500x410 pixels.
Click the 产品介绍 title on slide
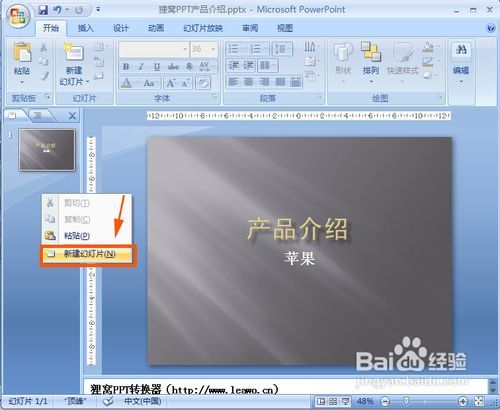coord(298,229)
